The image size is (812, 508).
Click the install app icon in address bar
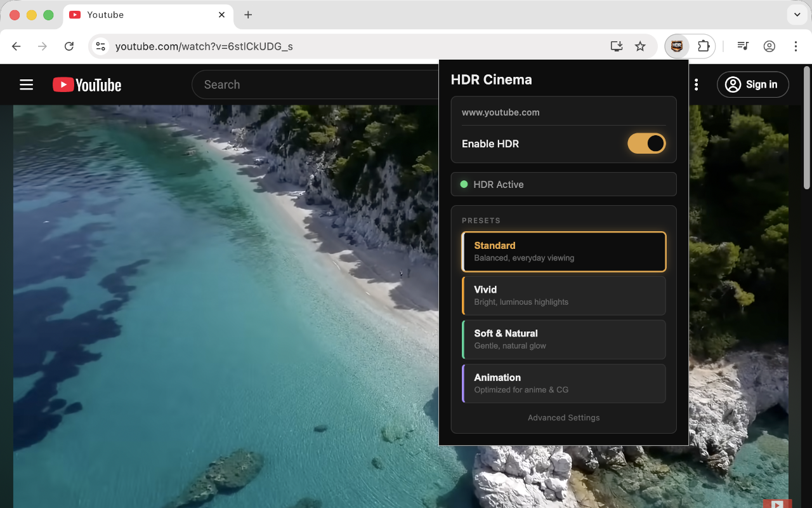coord(616,46)
